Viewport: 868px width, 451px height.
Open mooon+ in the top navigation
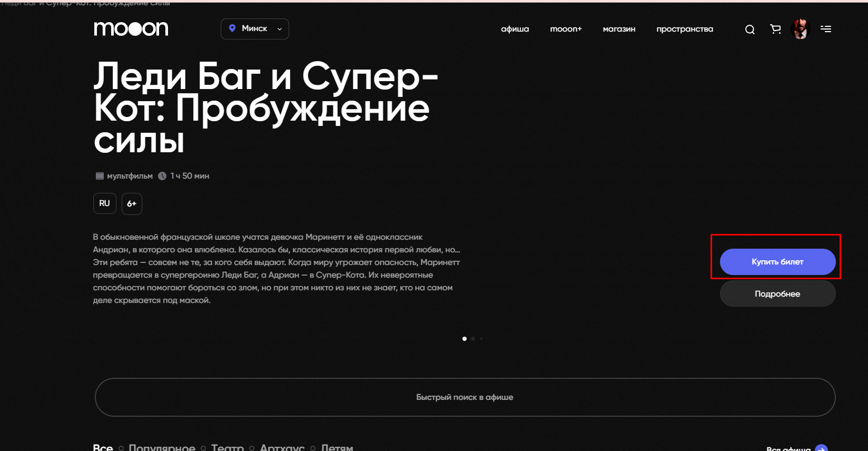click(566, 29)
